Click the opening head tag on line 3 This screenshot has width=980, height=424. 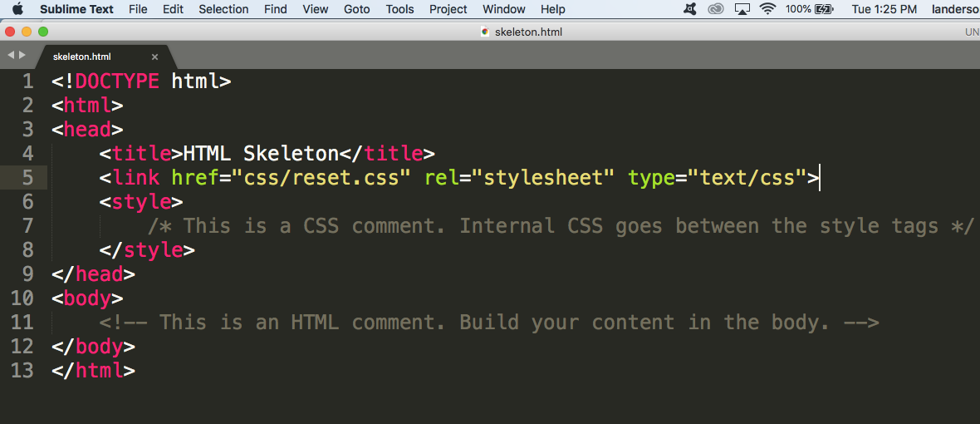(x=87, y=130)
